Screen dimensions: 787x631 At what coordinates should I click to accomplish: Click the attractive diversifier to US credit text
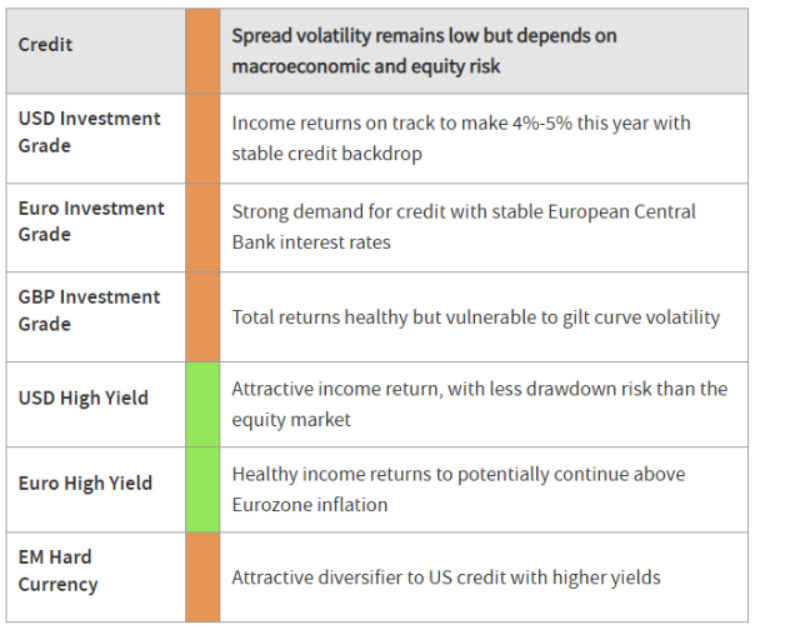pos(446,578)
